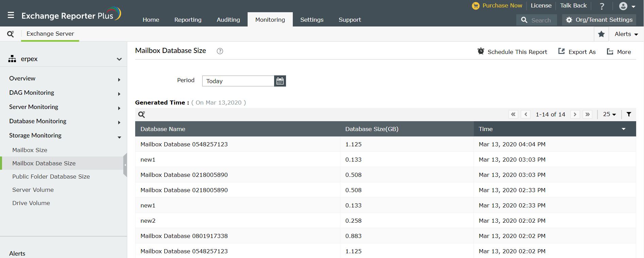Viewport: 644px width, 258px height.
Task: Click the filter funnel icon
Action: coord(629,114)
